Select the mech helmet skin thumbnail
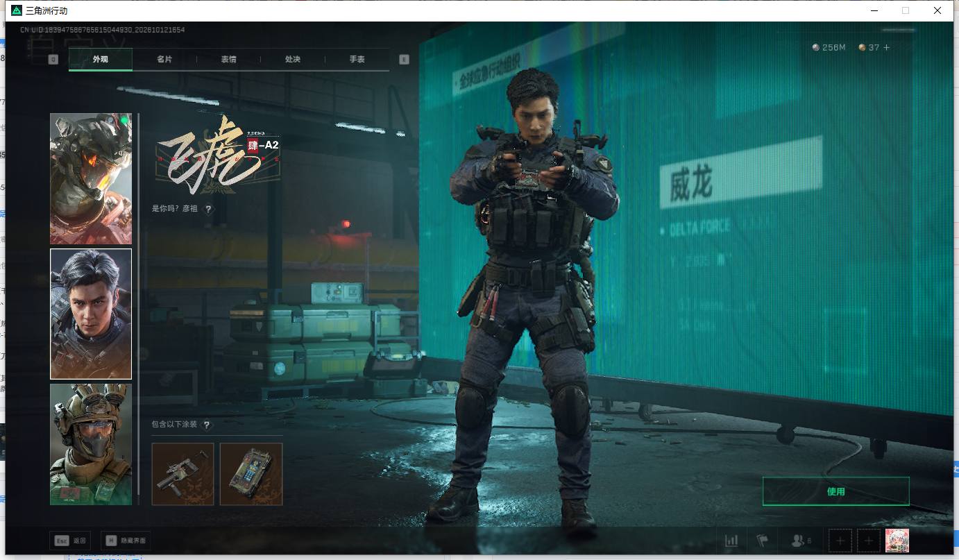The image size is (959, 560). tap(91, 178)
